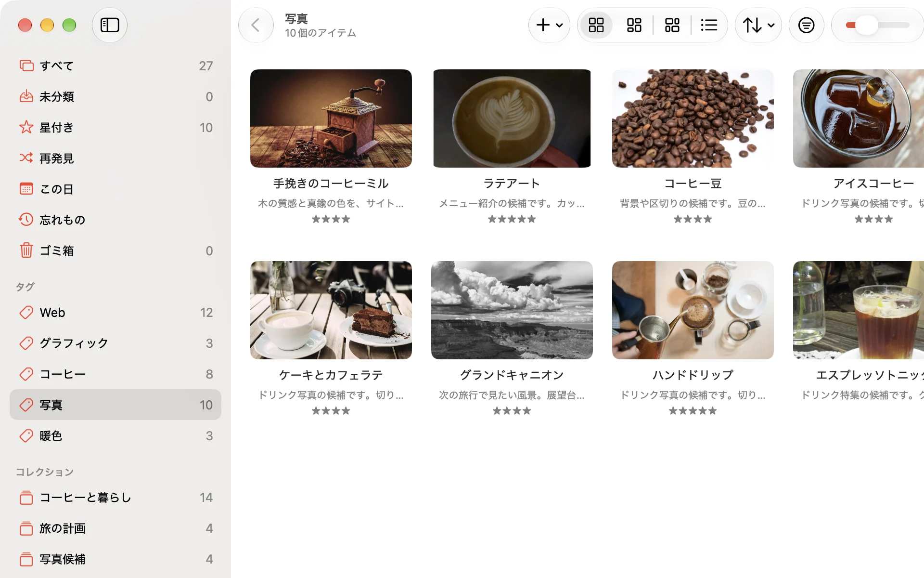Switch to the third grid layout view
This screenshot has width=924, height=578.
[672, 25]
